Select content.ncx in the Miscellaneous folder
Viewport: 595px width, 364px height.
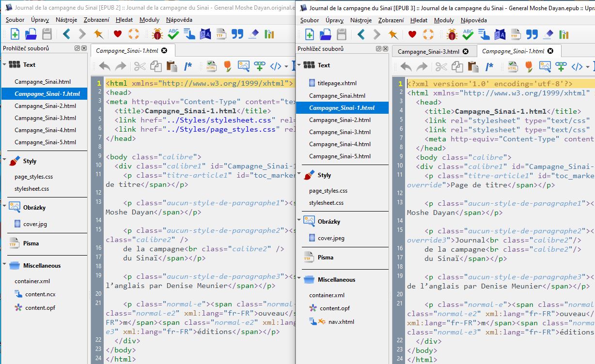40,294
